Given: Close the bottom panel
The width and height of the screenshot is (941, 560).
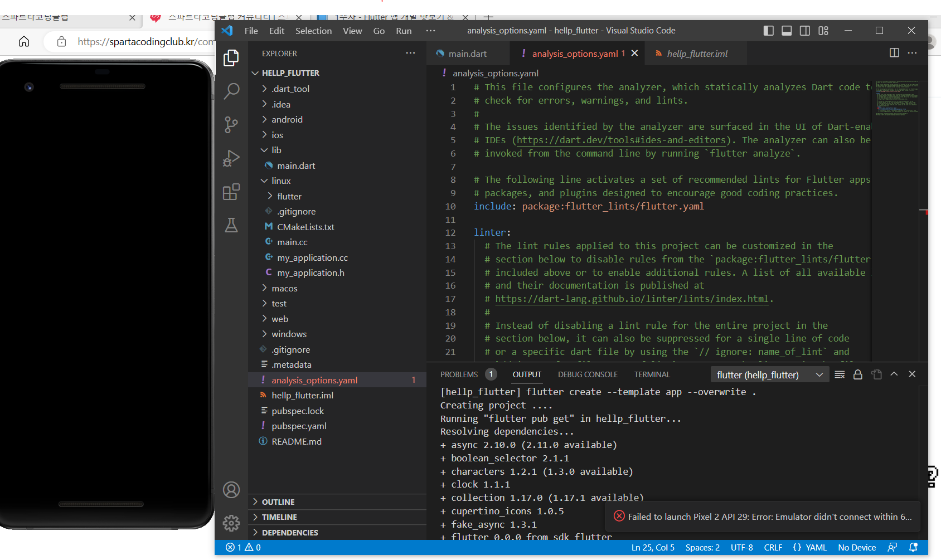Looking at the screenshot, I should click(x=912, y=374).
